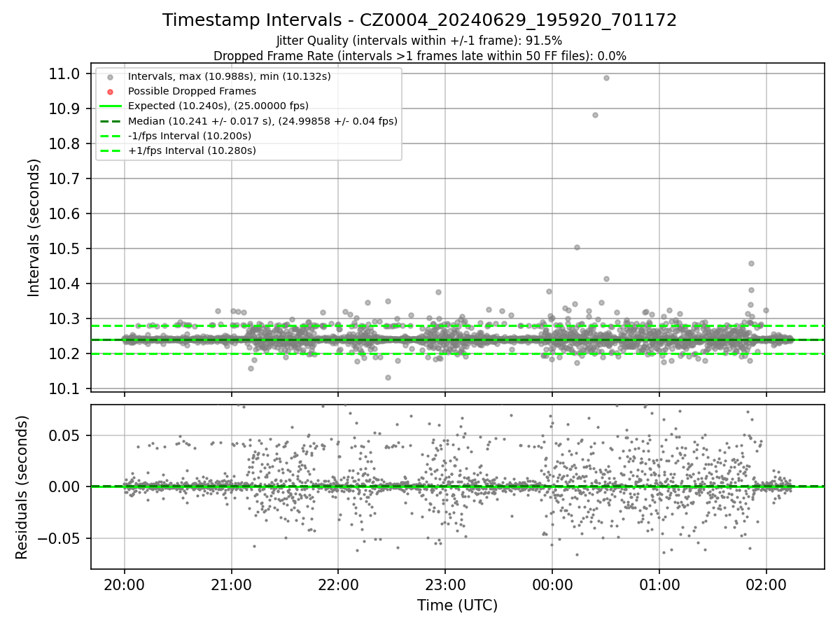Select the outlier point near 10.88 seconds
840x630 pixels.
click(595, 115)
